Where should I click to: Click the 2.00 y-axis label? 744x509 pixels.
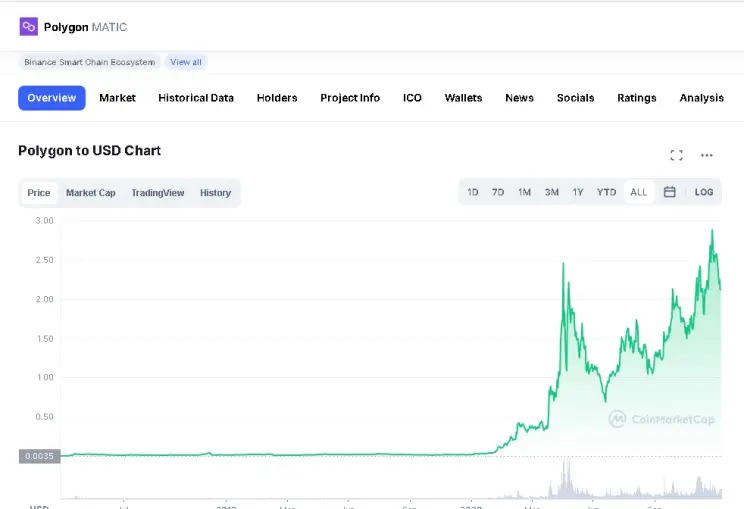(45, 299)
